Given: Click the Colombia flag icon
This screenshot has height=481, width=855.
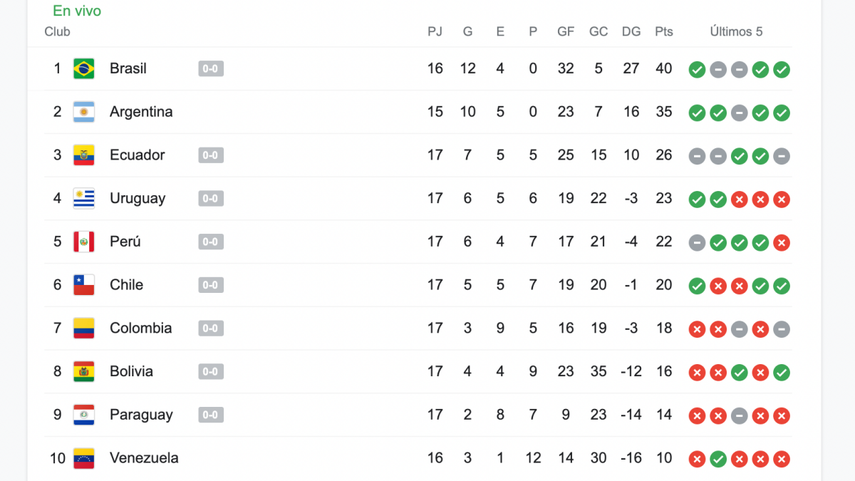Looking at the screenshot, I should tap(84, 328).
